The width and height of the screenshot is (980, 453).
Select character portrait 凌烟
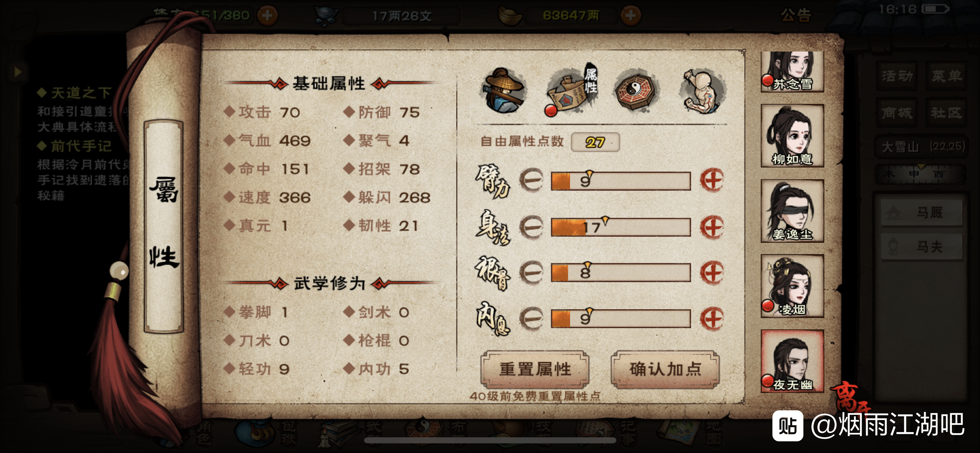(792, 286)
